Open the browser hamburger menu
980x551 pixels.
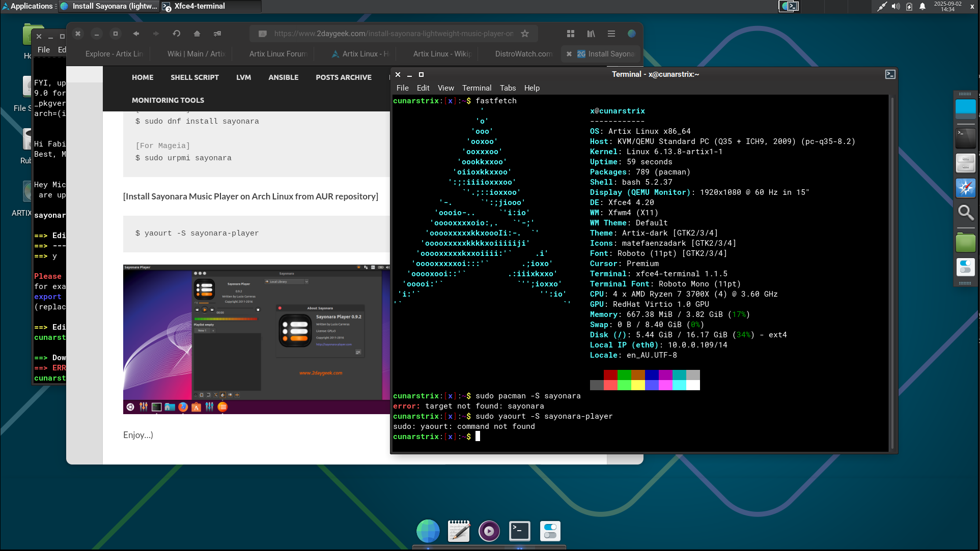click(x=611, y=34)
